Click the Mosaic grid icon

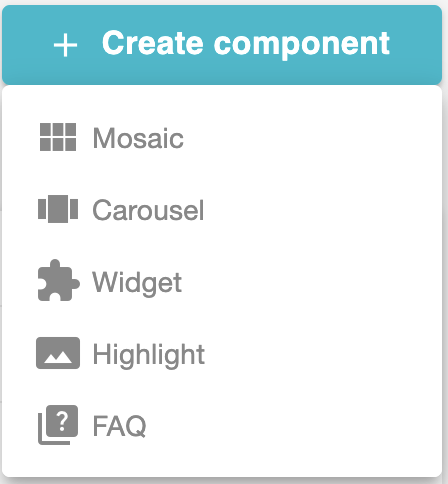coord(58,137)
